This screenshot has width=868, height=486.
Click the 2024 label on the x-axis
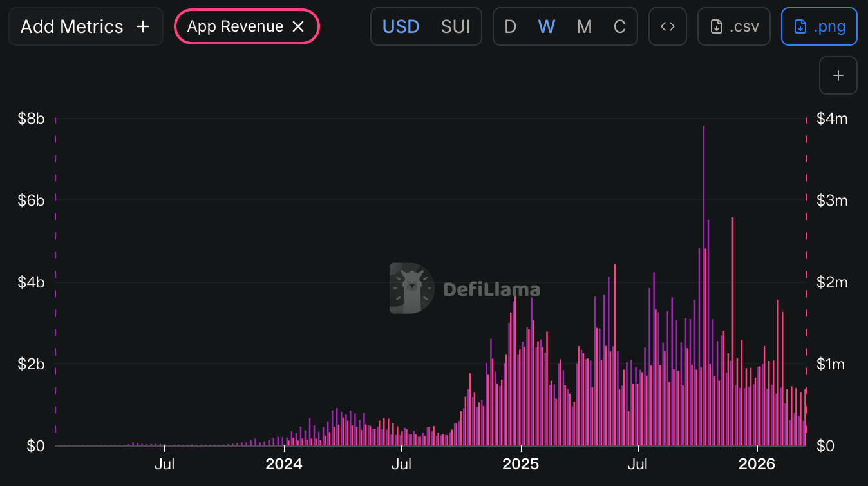tap(283, 464)
